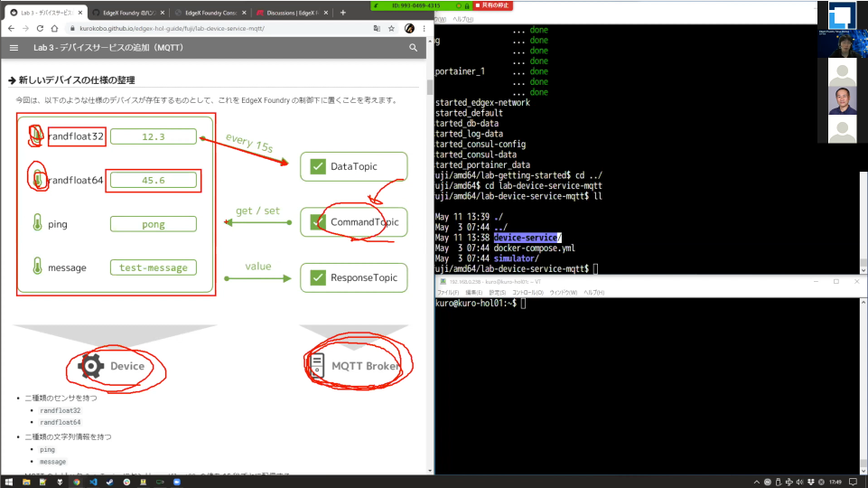Open a new browser tab with the plus button

(x=342, y=13)
